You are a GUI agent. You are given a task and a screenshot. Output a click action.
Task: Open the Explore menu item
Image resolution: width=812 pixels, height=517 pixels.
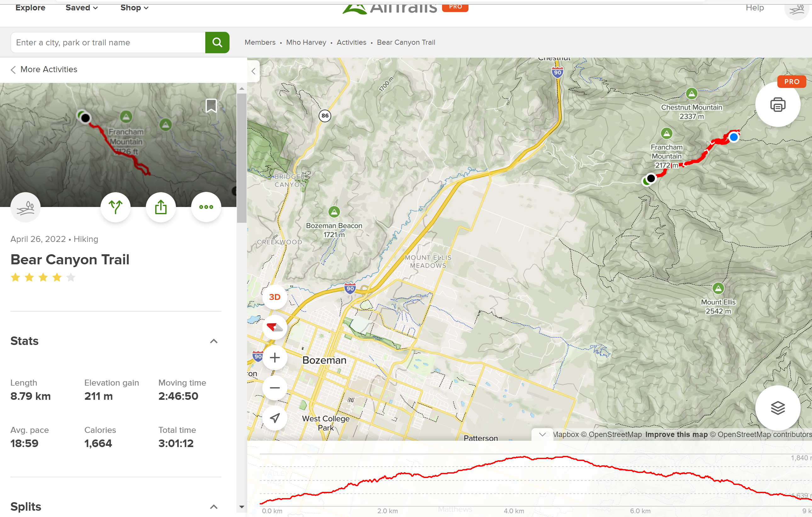click(x=30, y=8)
